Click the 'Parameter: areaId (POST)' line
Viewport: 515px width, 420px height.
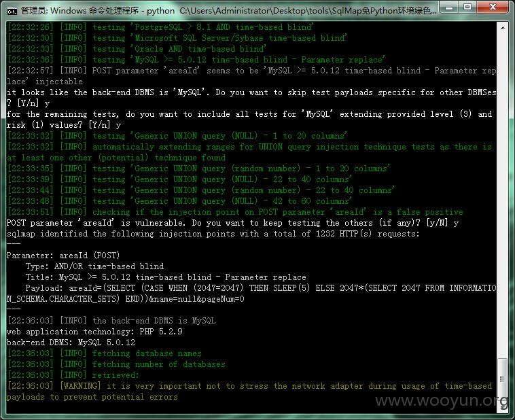pyautogui.click(x=63, y=256)
